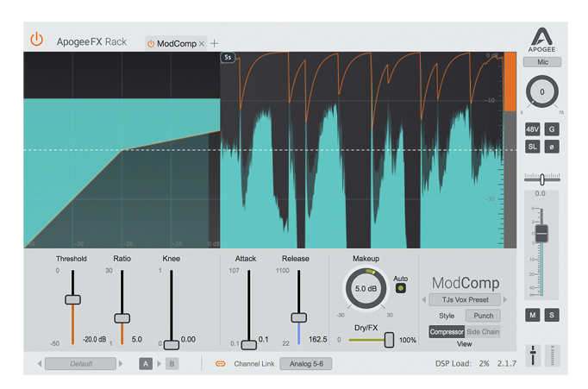This screenshot has height=389, width=588.
Task: Click the mic gain knob showing 0
Action: (542, 92)
